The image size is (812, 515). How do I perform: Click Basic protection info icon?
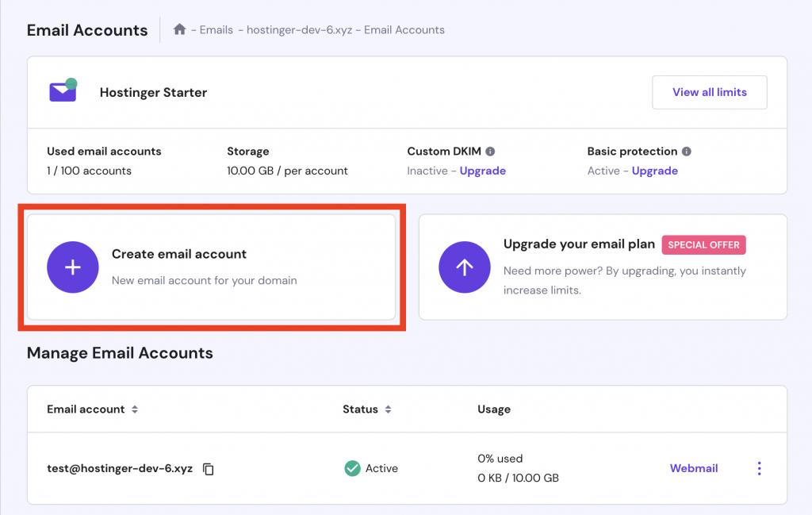687,152
